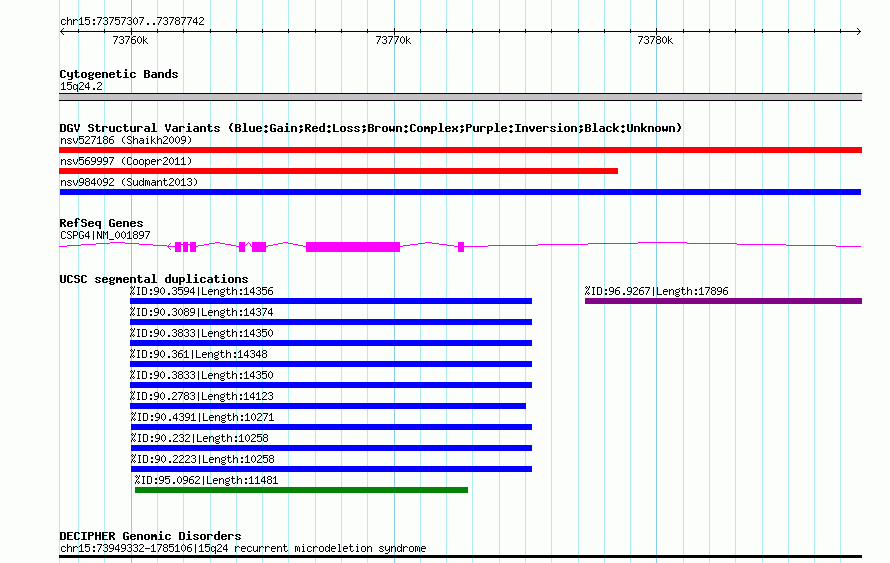The image size is (890, 563).
Task: Click the 73770k ruler label
Action: point(393,40)
